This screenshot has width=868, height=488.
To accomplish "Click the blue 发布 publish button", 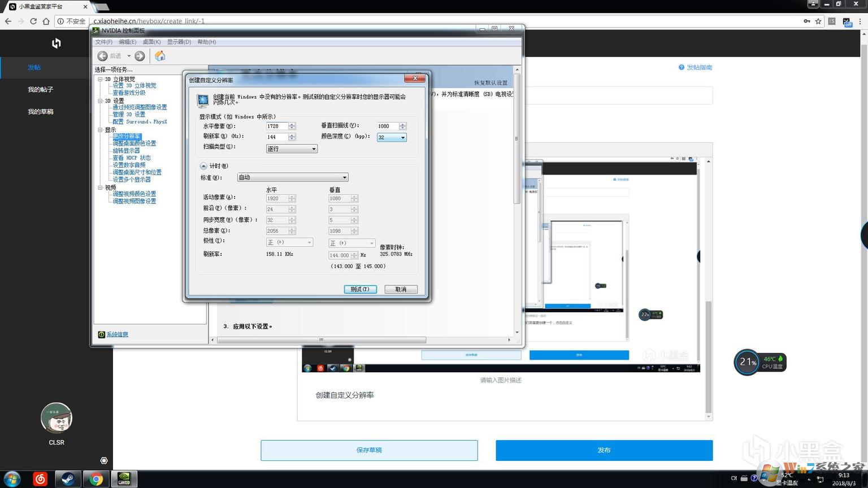I will 604,450.
